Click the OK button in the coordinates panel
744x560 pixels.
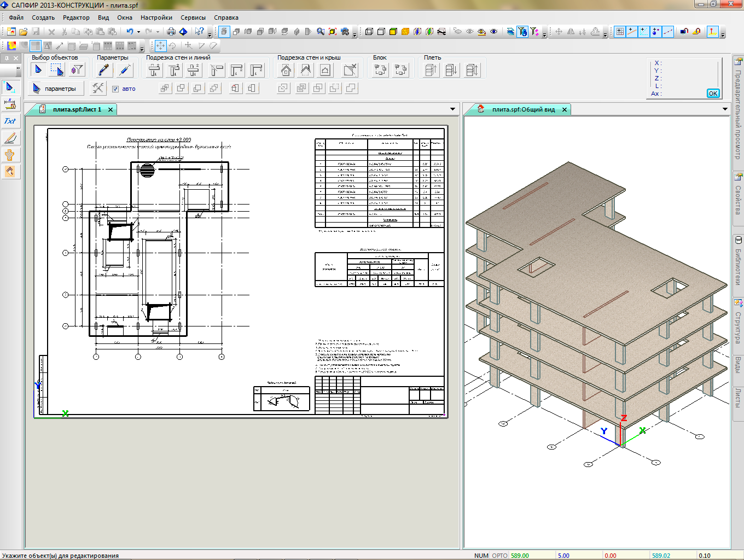pos(713,94)
